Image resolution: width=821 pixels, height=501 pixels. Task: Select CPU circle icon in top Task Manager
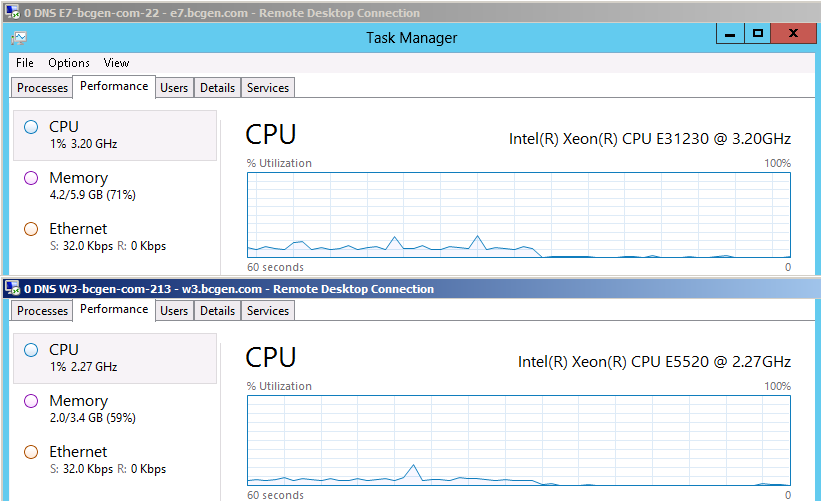coord(31,127)
